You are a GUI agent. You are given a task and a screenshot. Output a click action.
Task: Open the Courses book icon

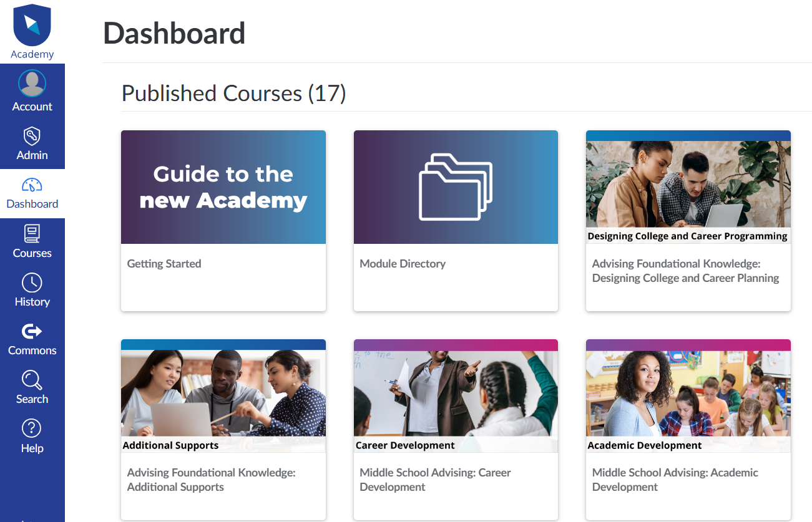tap(32, 234)
